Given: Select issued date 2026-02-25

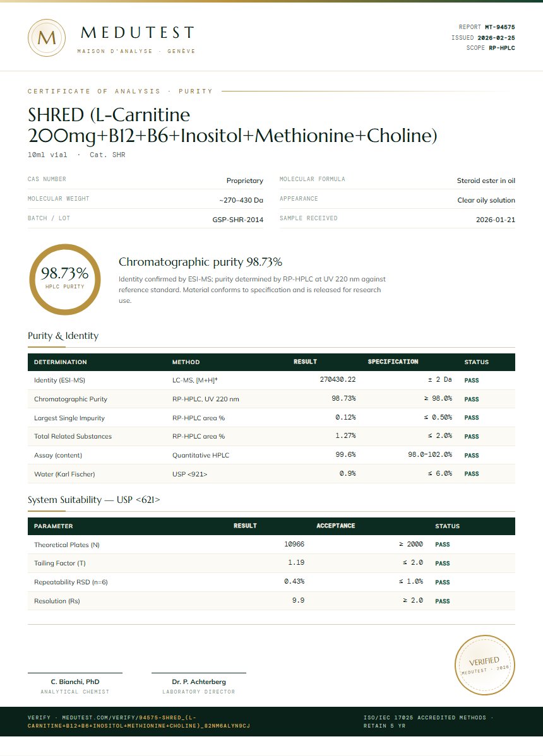Looking at the screenshot, I should (x=496, y=38).
